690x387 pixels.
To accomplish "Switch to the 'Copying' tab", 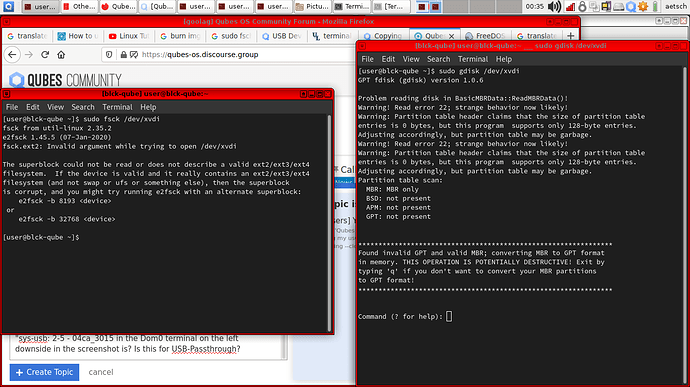I will (x=383, y=36).
